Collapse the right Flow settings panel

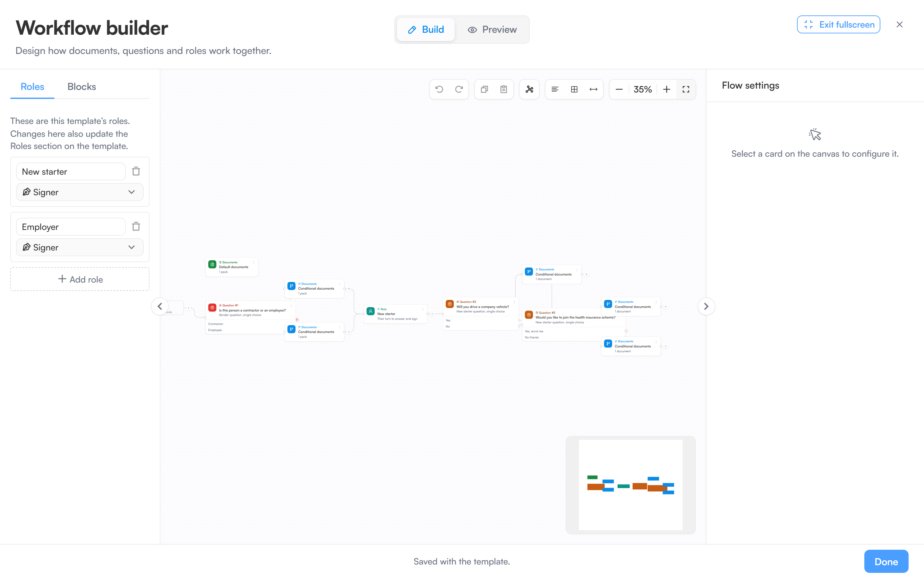[x=706, y=306]
